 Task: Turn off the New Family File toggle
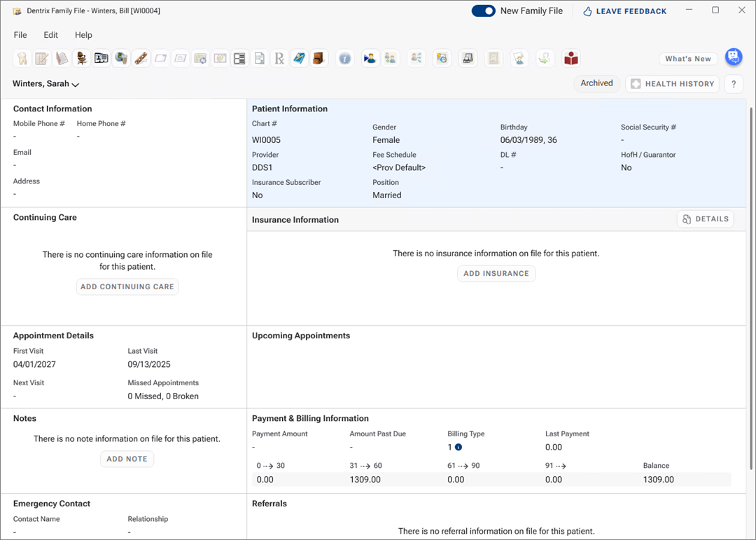click(483, 11)
